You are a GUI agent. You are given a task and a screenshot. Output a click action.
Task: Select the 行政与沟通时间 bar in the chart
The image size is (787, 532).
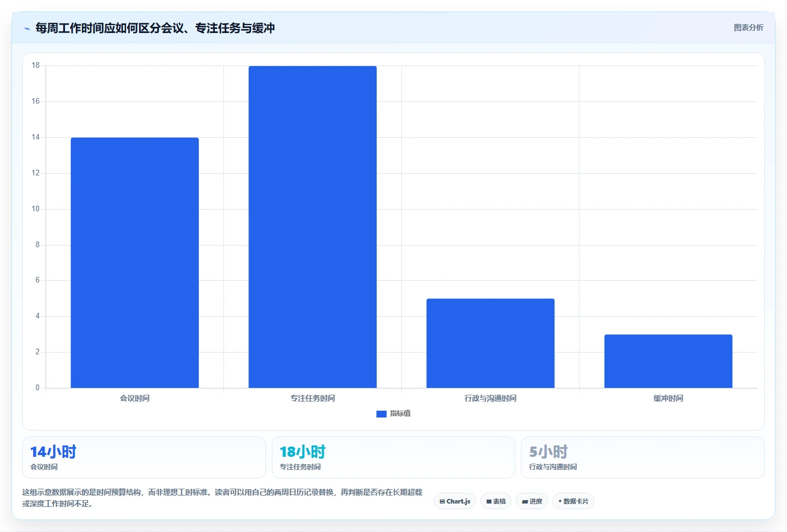490,343
